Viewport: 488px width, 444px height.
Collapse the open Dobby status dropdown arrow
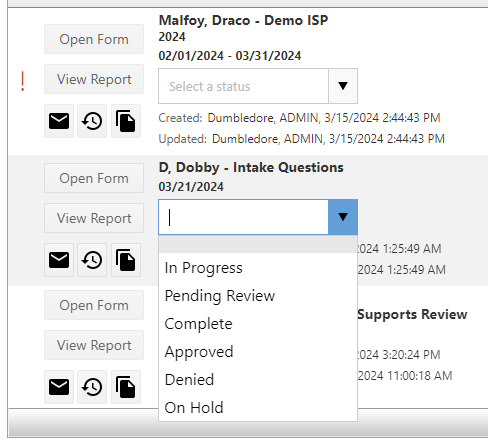pyautogui.click(x=343, y=217)
